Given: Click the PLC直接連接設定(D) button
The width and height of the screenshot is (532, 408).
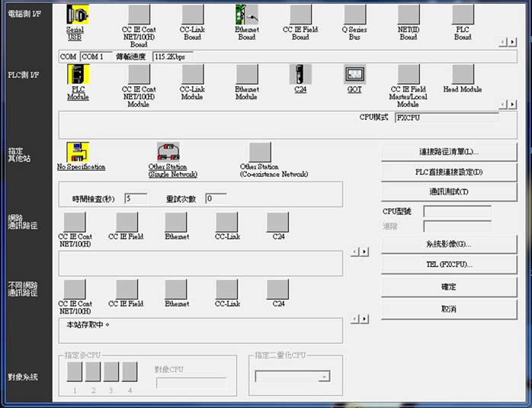Looking at the screenshot, I should [x=448, y=172].
